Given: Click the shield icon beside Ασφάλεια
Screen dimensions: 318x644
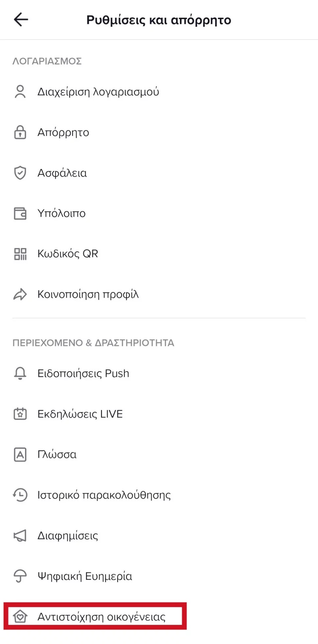Looking at the screenshot, I should pos(20,173).
